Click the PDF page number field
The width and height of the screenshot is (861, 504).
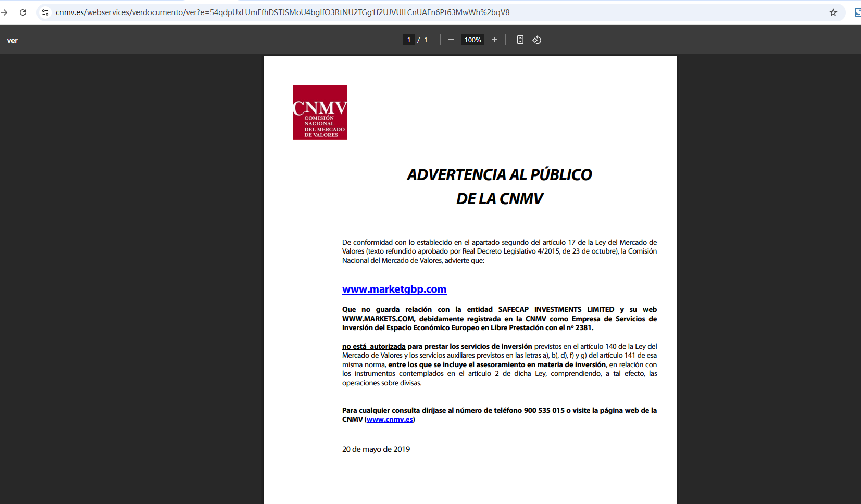[409, 40]
